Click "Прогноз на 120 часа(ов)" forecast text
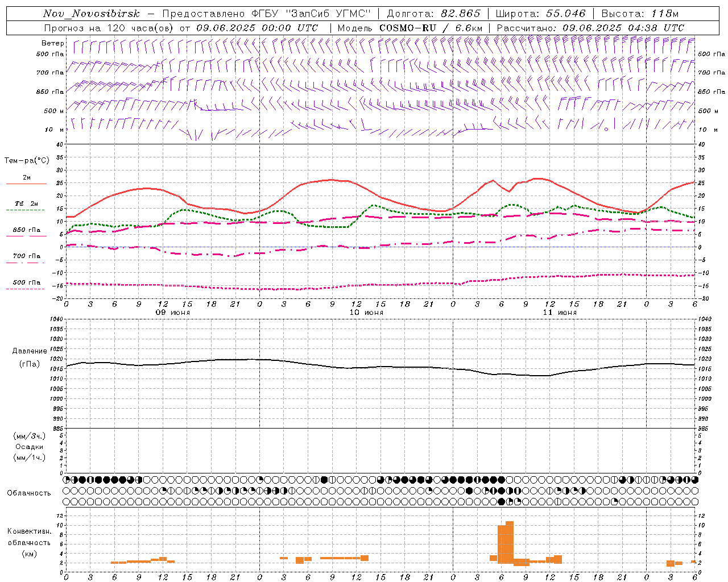The image size is (728, 582). click(x=109, y=28)
